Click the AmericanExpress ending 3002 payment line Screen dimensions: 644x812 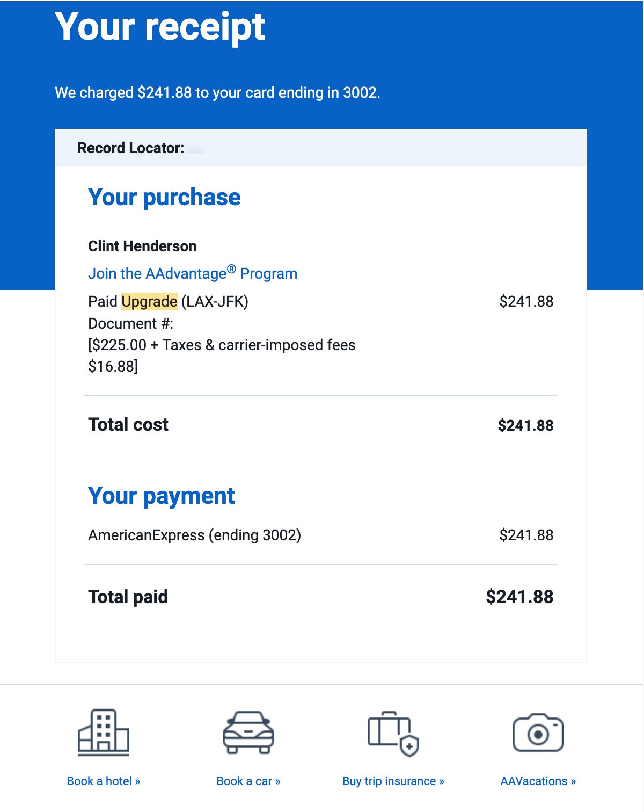pos(196,535)
